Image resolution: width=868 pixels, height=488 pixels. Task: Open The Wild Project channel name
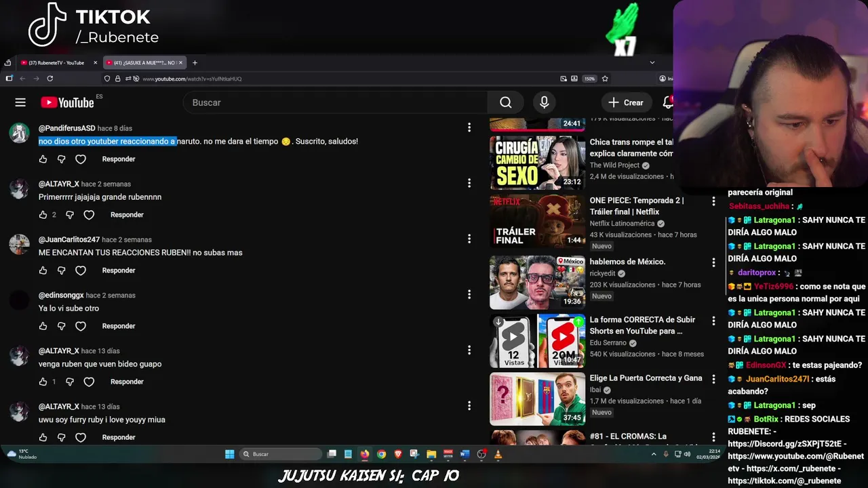pyautogui.click(x=614, y=165)
